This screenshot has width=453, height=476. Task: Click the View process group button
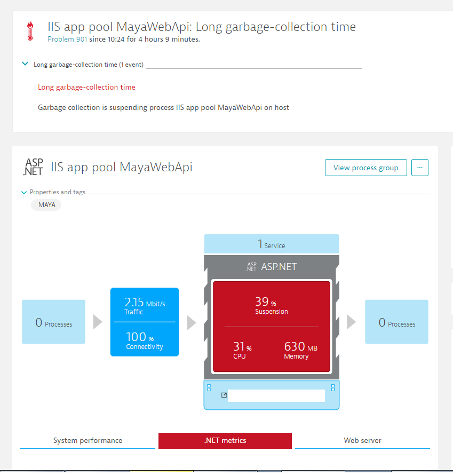coord(365,168)
